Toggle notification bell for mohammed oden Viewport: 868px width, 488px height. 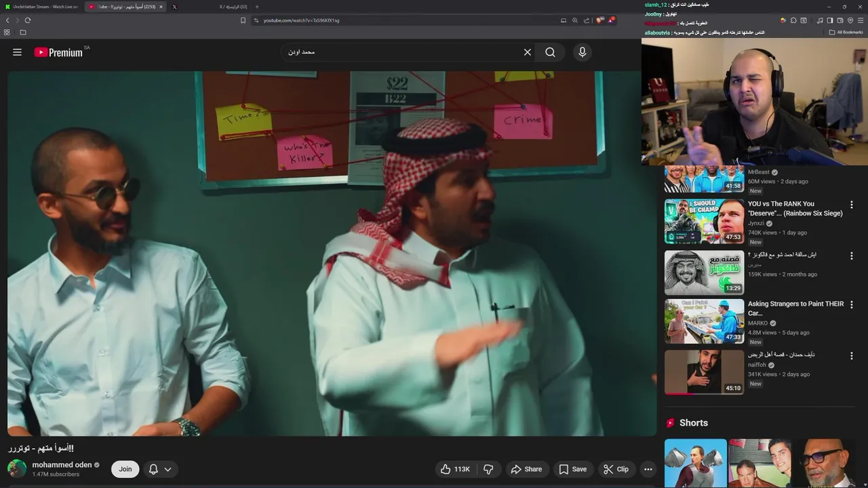[x=153, y=469]
